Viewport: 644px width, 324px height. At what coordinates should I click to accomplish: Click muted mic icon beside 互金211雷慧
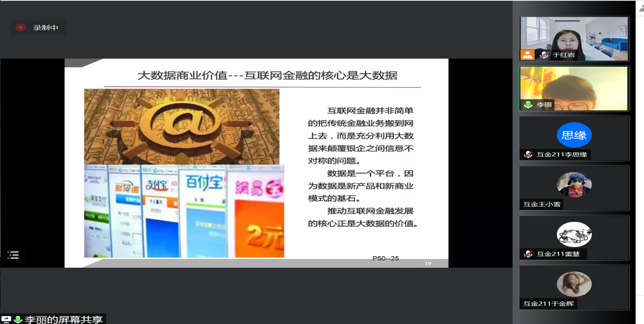pos(528,254)
